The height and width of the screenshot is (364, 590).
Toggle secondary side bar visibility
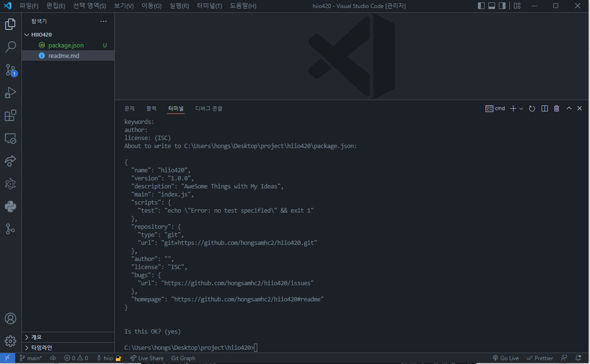[x=502, y=6]
